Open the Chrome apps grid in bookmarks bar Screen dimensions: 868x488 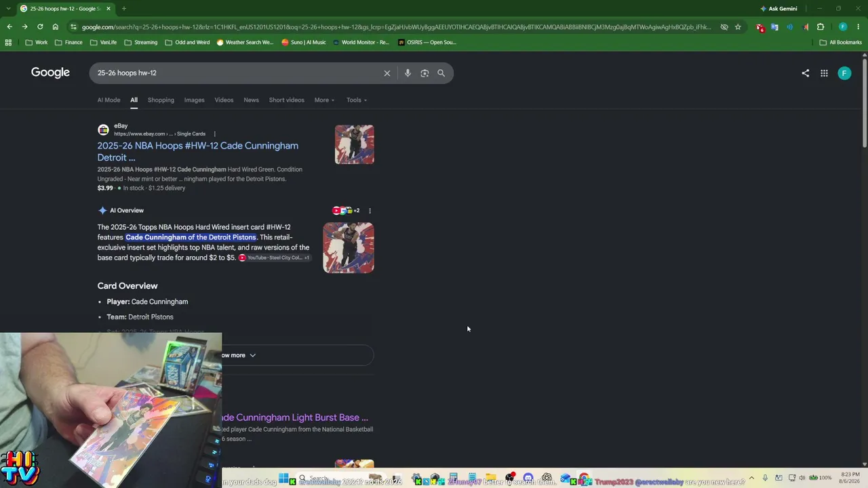tap(8, 42)
